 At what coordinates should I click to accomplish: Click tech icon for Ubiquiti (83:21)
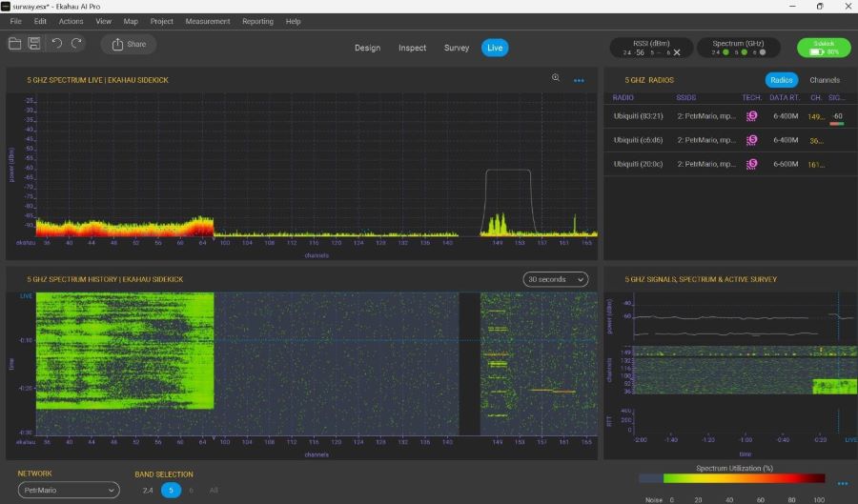tap(752, 116)
